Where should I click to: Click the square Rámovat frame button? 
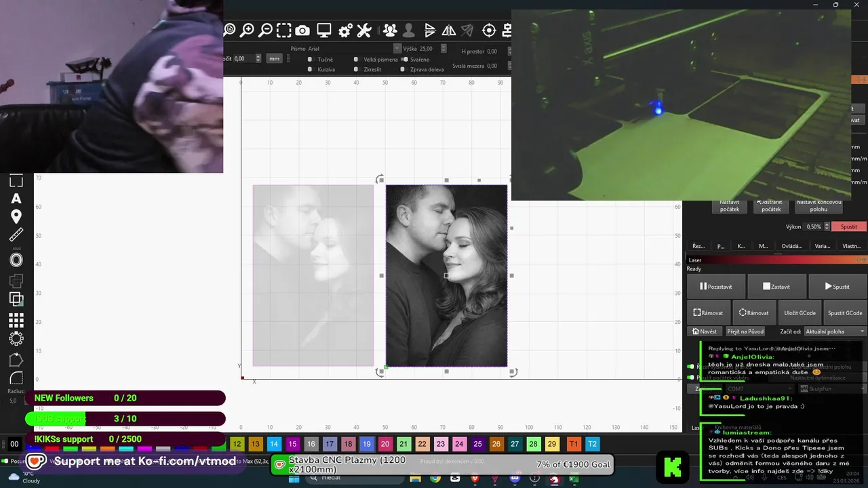[x=709, y=313]
